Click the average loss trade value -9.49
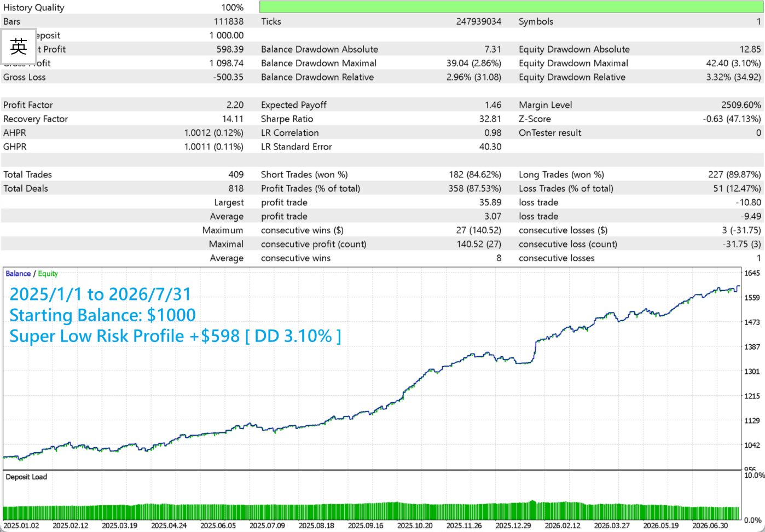Screen dimensions: 765x532 coord(751,217)
